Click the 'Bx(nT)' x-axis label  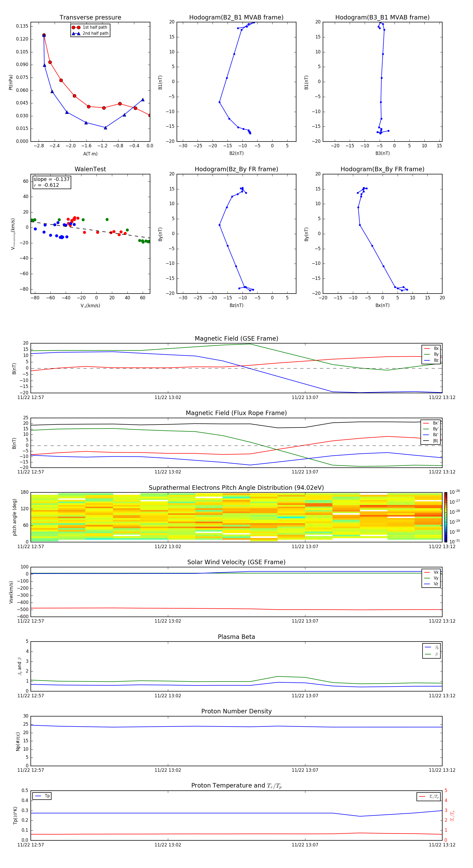(x=382, y=305)
